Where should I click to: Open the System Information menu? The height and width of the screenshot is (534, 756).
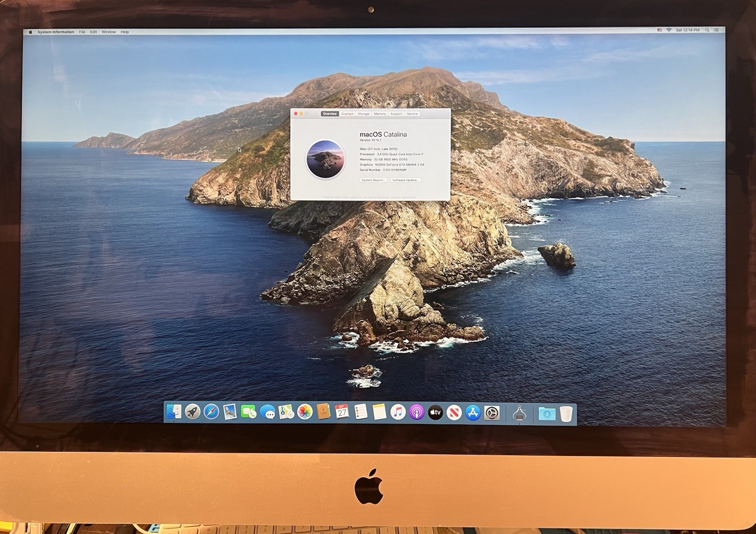(x=56, y=32)
